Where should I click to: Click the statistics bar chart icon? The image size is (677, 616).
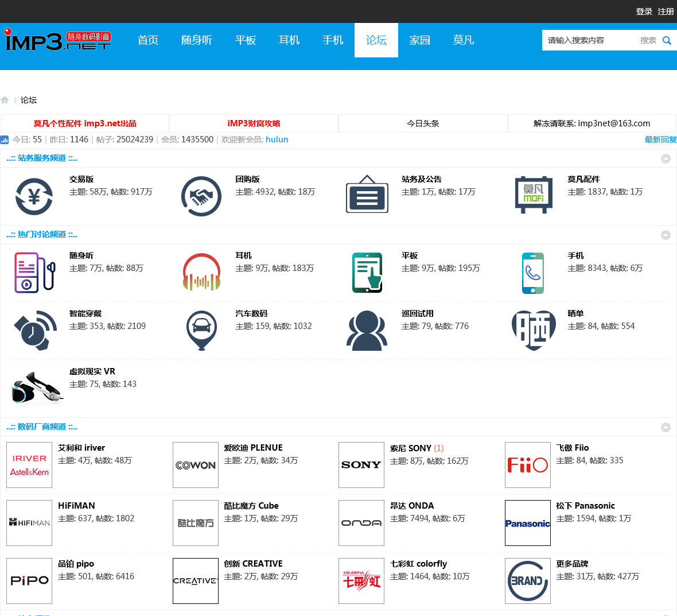pyautogui.click(x=5, y=140)
